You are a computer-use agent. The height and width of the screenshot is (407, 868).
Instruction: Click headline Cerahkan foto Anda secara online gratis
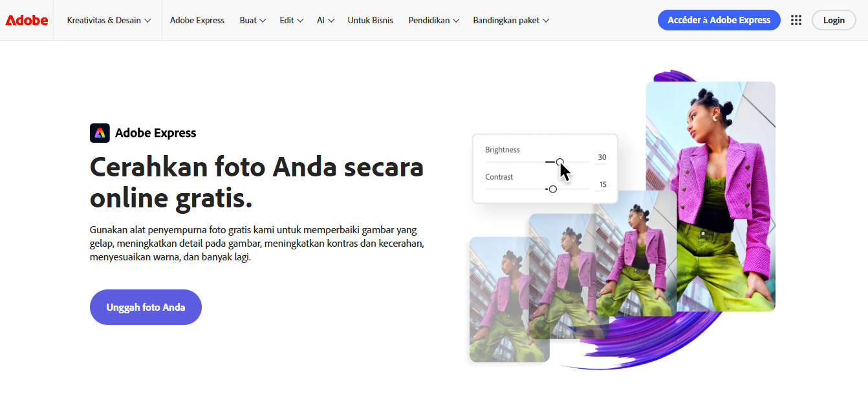pos(257,183)
